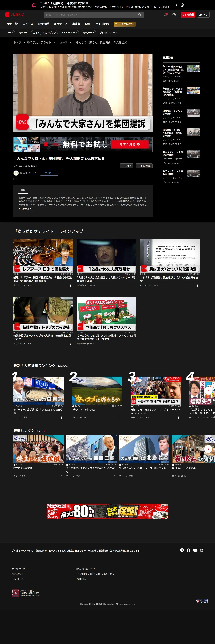The image size is (215, 644).
Task: Open ご利用規約 footer link
Action: (x=81, y=579)
